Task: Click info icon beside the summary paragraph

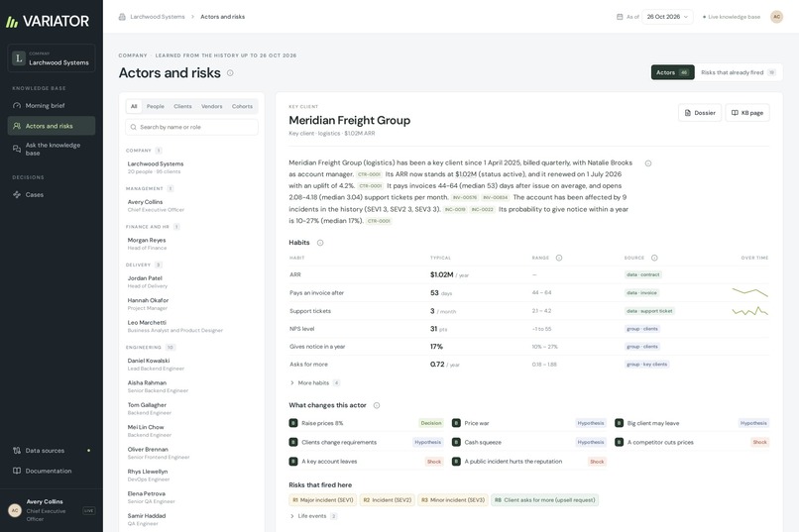Action: tap(648, 163)
